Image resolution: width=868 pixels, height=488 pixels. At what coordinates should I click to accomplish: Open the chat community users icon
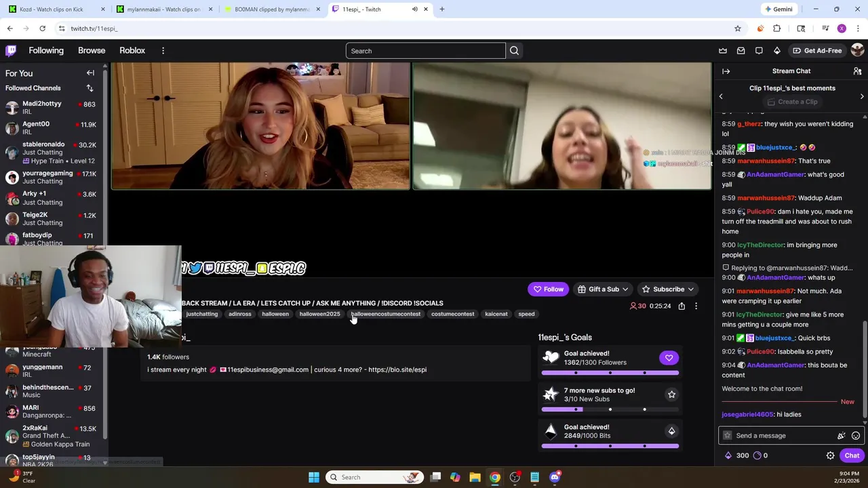[x=857, y=71]
